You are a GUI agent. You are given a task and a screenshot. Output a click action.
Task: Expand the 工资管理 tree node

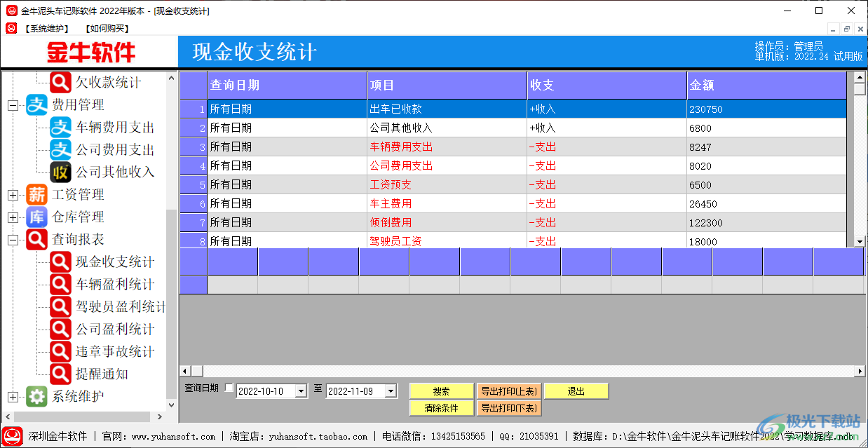point(13,195)
